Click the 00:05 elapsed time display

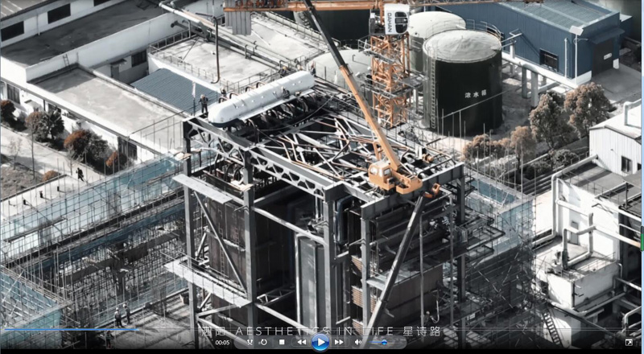[222, 342]
